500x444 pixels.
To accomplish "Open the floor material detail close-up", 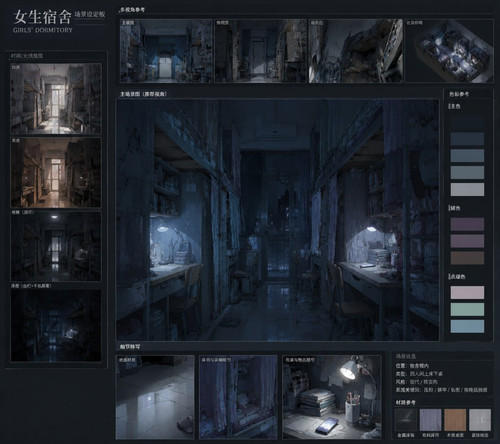I will 155,397.
